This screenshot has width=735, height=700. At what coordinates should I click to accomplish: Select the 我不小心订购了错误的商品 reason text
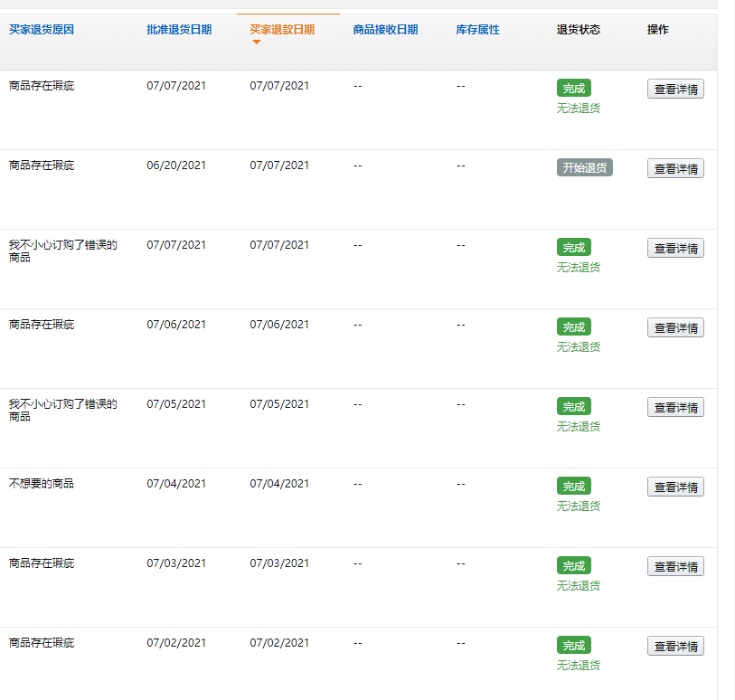(59, 251)
